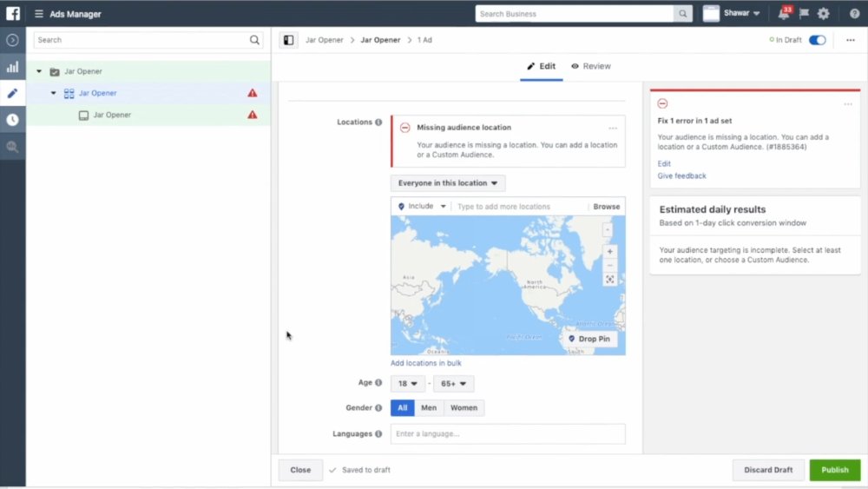Image resolution: width=868 pixels, height=489 pixels.
Task: Click the Search Business magnifier button
Action: pyautogui.click(x=682, y=14)
